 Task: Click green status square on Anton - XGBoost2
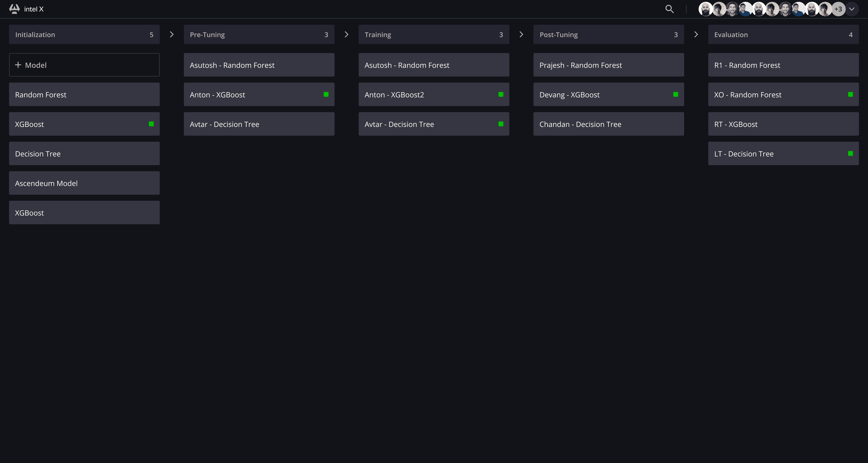pos(501,94)
